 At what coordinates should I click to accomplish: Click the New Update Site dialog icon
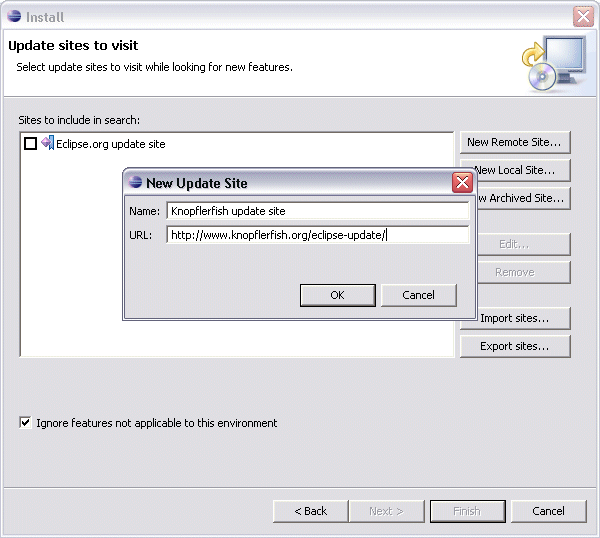click(x=134, y=183)
